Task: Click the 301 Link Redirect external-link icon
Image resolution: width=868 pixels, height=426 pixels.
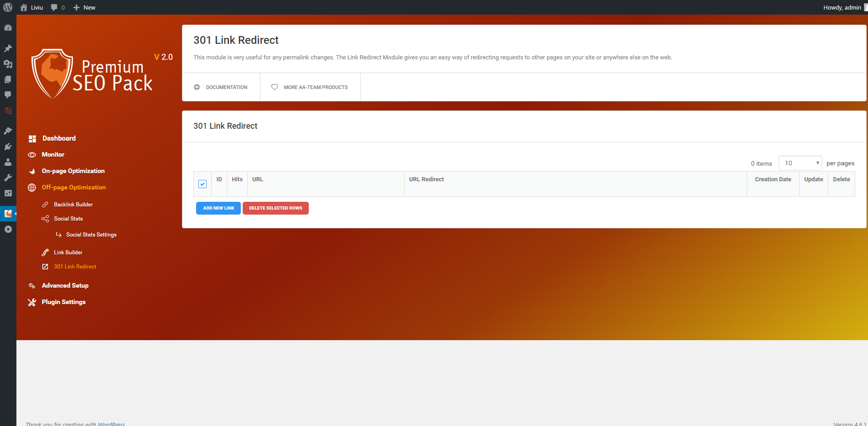Action: (45, 267)
